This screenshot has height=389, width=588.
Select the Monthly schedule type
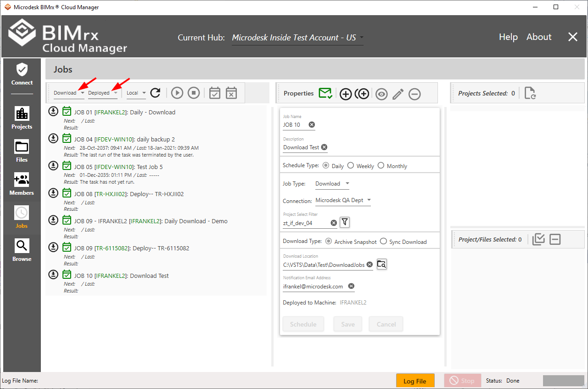click(x=381, y=166)
